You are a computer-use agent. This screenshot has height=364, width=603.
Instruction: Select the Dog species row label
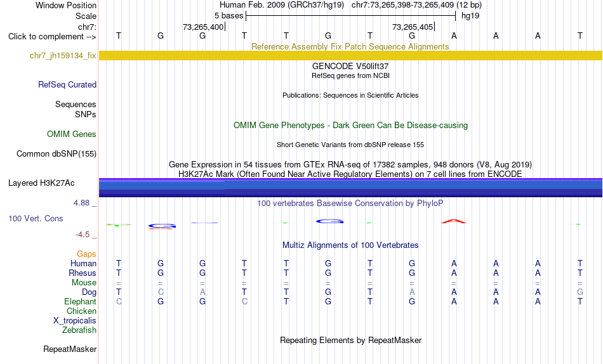pyautogui.click(x=89, y=292)
